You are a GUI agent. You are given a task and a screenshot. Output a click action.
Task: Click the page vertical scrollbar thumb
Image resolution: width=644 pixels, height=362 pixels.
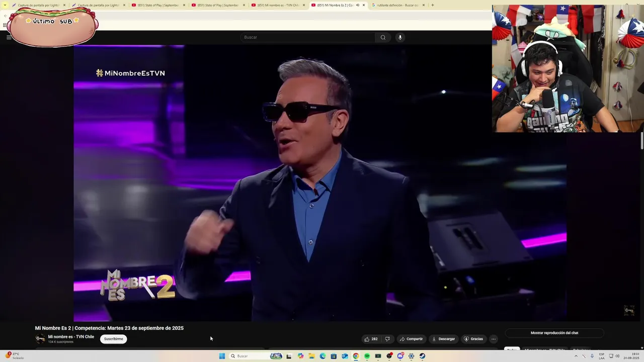pyautogui.click(x=641, y=141)
